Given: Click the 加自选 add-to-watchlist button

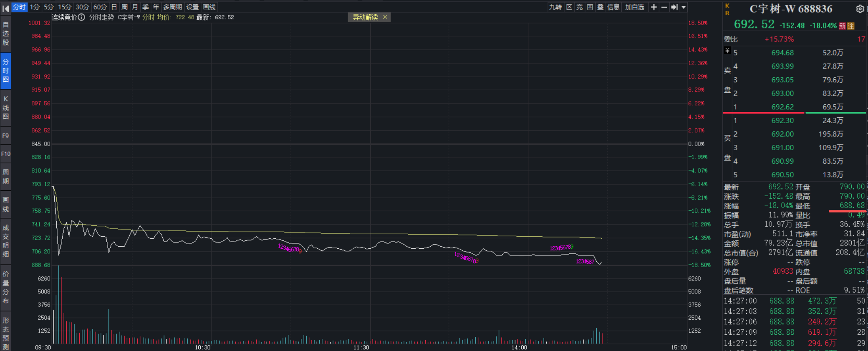Looking at the screenshot, I should [x=635, y=7].
